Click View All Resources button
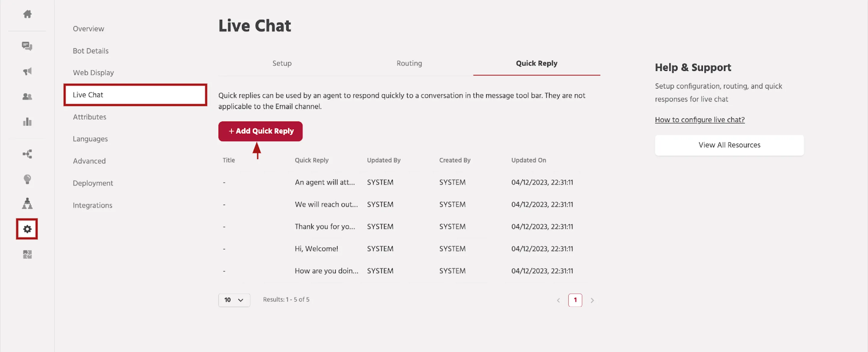Image resolution: width=868 pixels, height=352 pixels. coord(729,145)
